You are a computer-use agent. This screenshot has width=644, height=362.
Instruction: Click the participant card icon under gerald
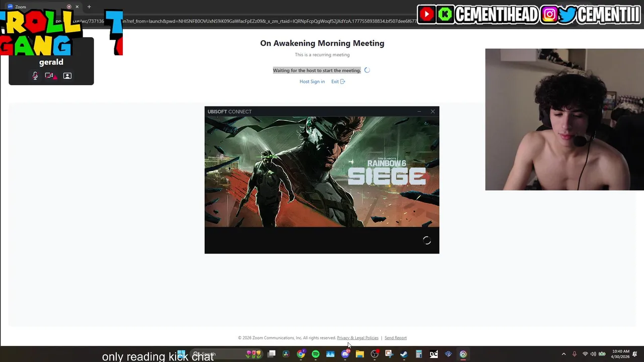coord(67,75)
